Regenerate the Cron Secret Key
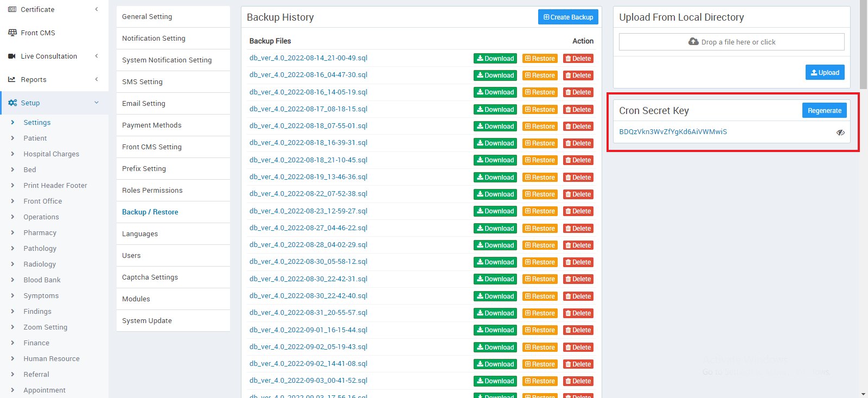The height and width of the screenshot is (398, 868). coord(824,111)
